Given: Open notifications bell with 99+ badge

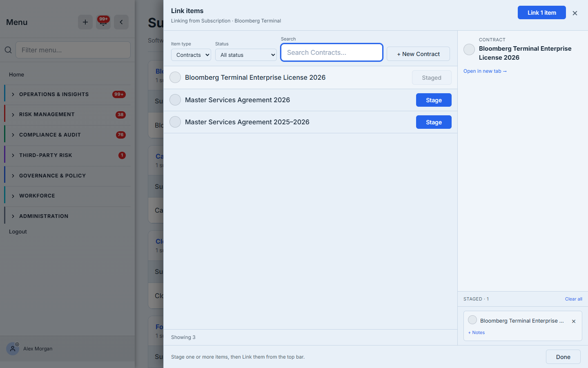Looking at the screenshot, I should click(103, 22).
